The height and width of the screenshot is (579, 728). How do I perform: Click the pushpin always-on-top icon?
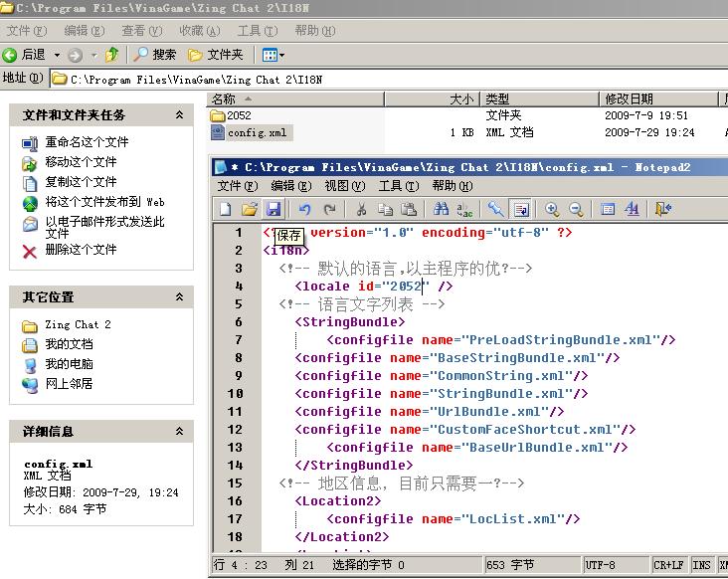point(496,209)
